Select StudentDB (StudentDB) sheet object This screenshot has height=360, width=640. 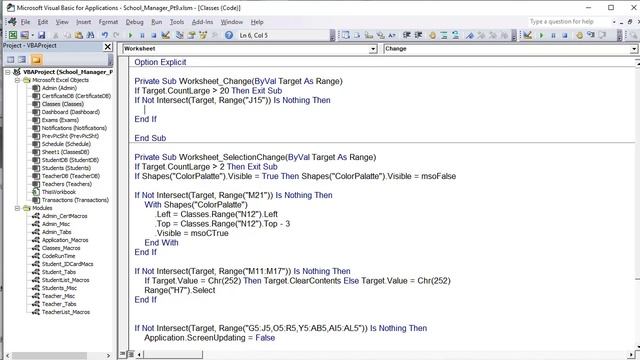coord(70,160)
